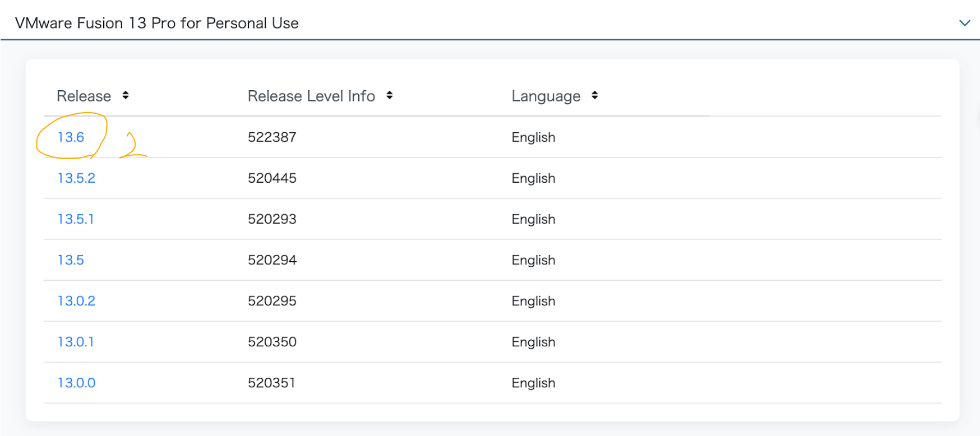Select build number 520294
This screenshot has width=980, height=436.
click(272, 260)
